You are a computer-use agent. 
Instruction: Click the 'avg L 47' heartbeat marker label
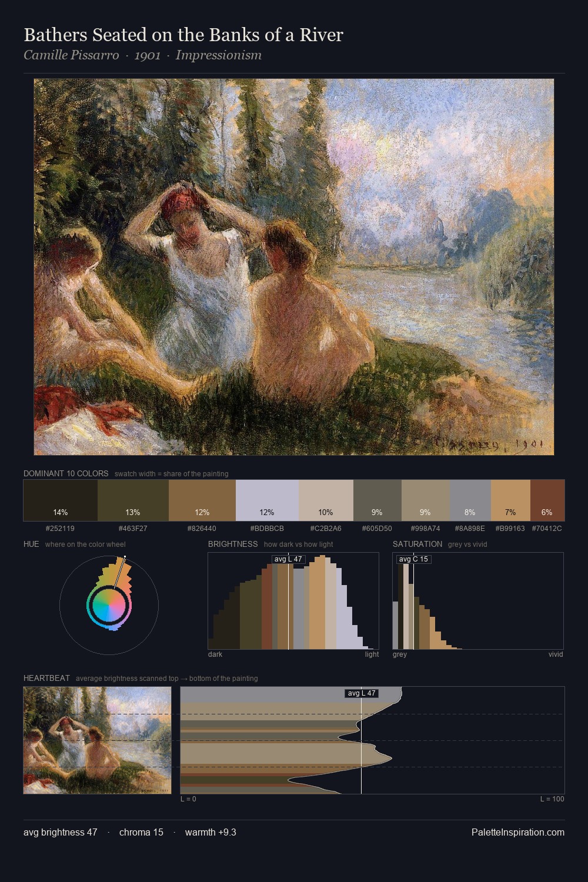coord(362,693)
